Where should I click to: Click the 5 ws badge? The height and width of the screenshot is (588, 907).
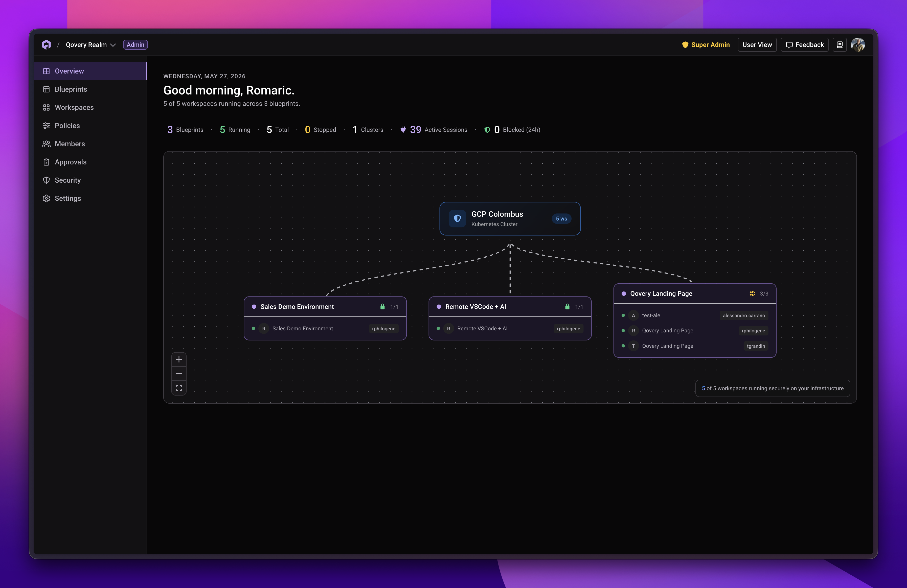point(561,218)
